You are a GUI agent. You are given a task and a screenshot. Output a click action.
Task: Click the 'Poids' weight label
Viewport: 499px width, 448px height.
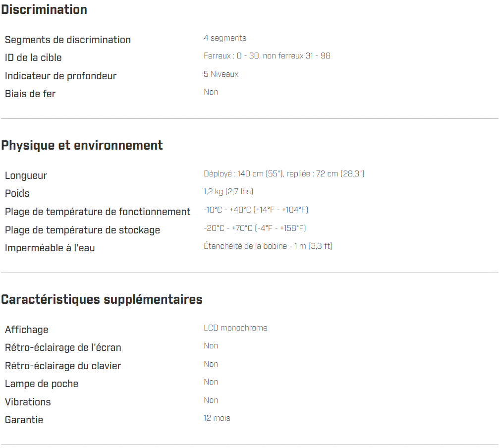click(17, 193)
